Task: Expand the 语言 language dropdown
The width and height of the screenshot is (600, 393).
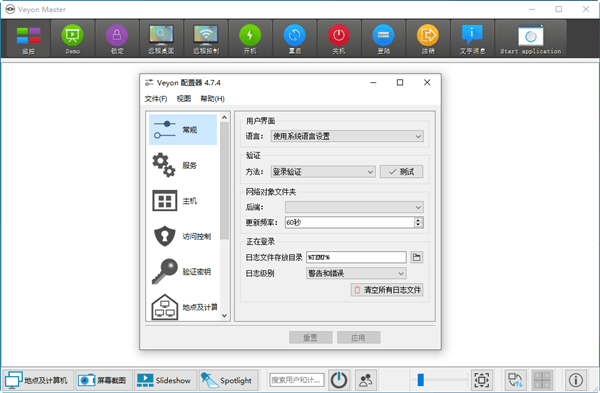Action: pyautogui.click(x=347, y=136)
